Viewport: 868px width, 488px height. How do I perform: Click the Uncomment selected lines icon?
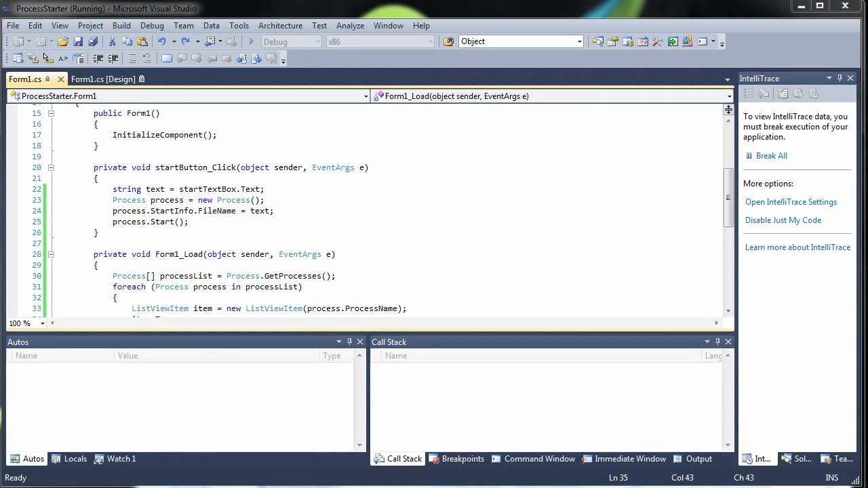point(146,59)
